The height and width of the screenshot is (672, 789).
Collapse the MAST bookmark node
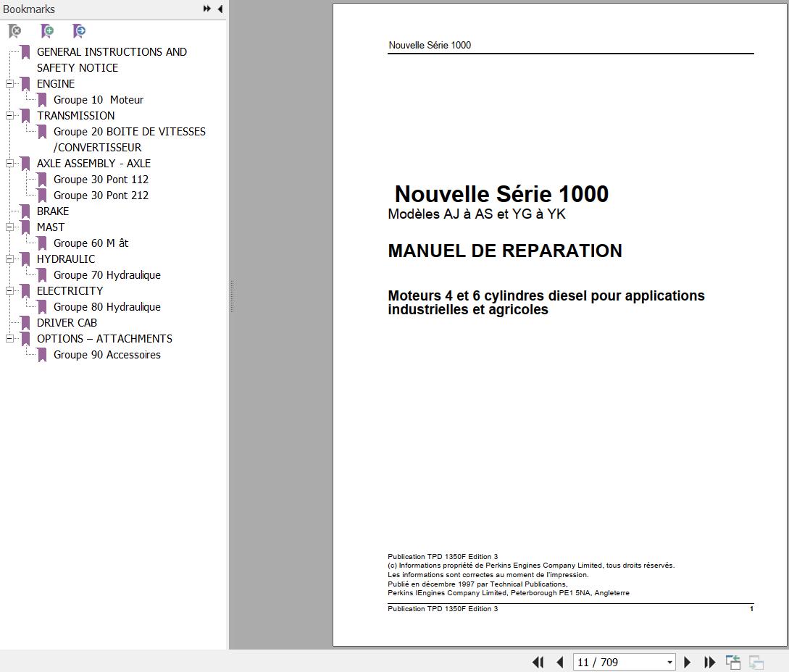click(x=9, y=227)
